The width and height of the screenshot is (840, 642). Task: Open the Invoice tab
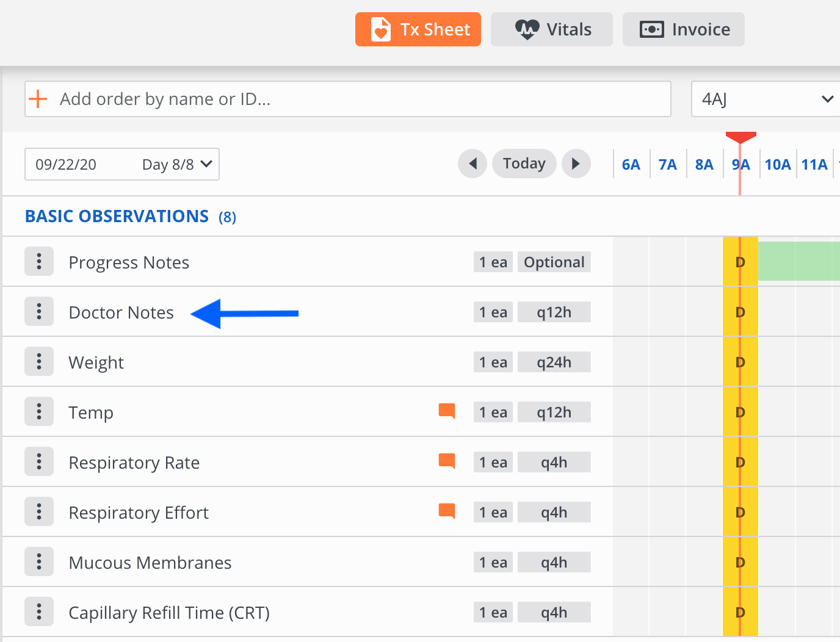[x=683, y=29]
